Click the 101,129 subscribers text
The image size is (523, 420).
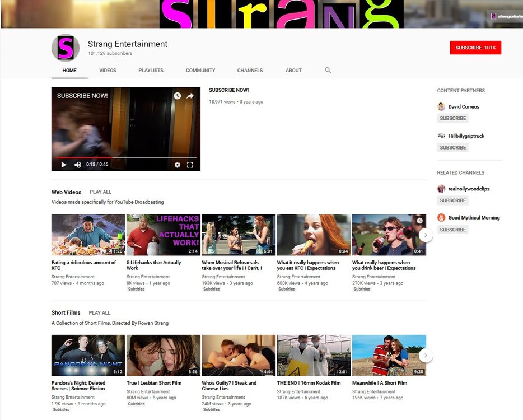110,53
